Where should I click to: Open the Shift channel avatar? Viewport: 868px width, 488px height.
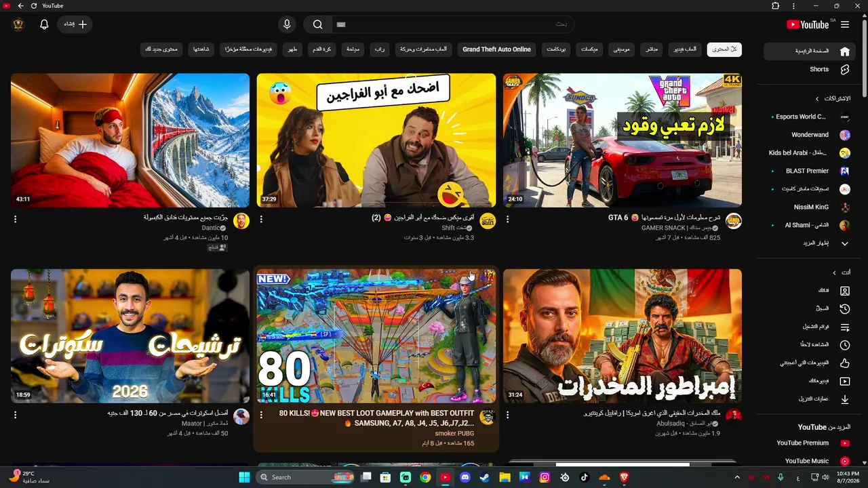click(x=488, y=221)
